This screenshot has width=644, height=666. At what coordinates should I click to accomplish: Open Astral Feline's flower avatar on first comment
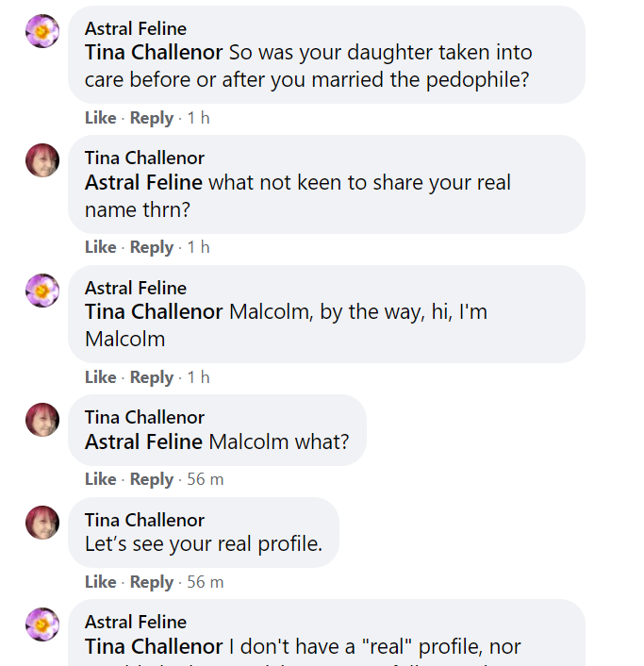tap(42, 31)
